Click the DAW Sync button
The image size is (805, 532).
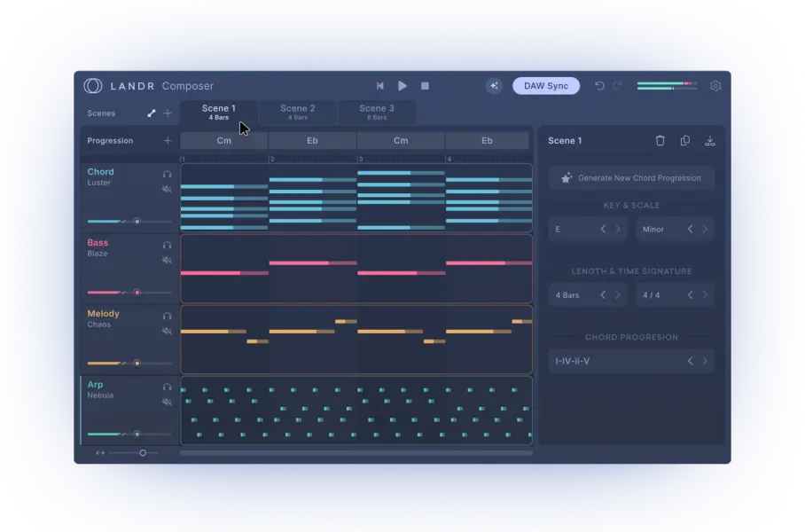click(546, 86)
